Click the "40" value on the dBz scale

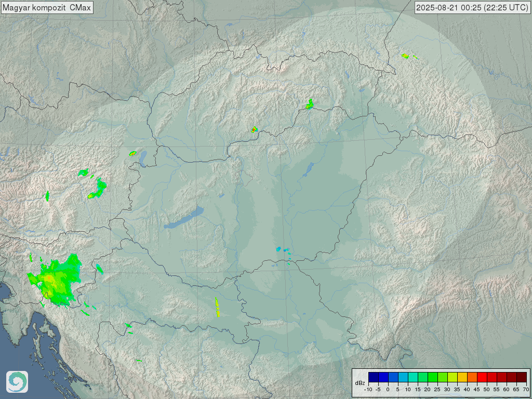(x=467, y=390)
